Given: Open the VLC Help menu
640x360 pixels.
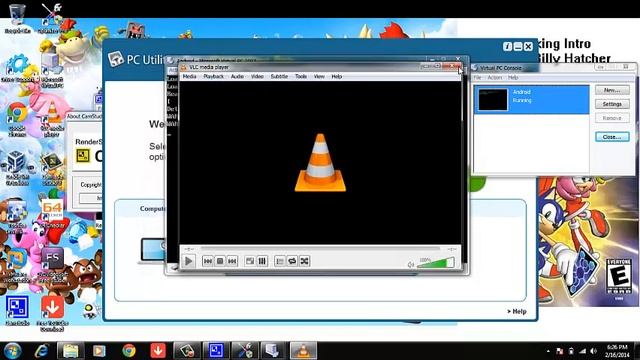Looking at the screenshot, I should coord(336,76).
